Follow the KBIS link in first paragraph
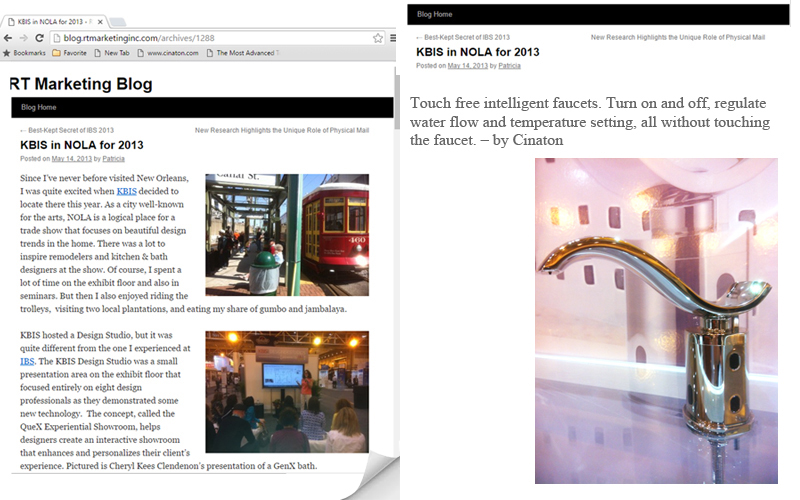Viewport: 800px width, 500px height. click(126, 191)
